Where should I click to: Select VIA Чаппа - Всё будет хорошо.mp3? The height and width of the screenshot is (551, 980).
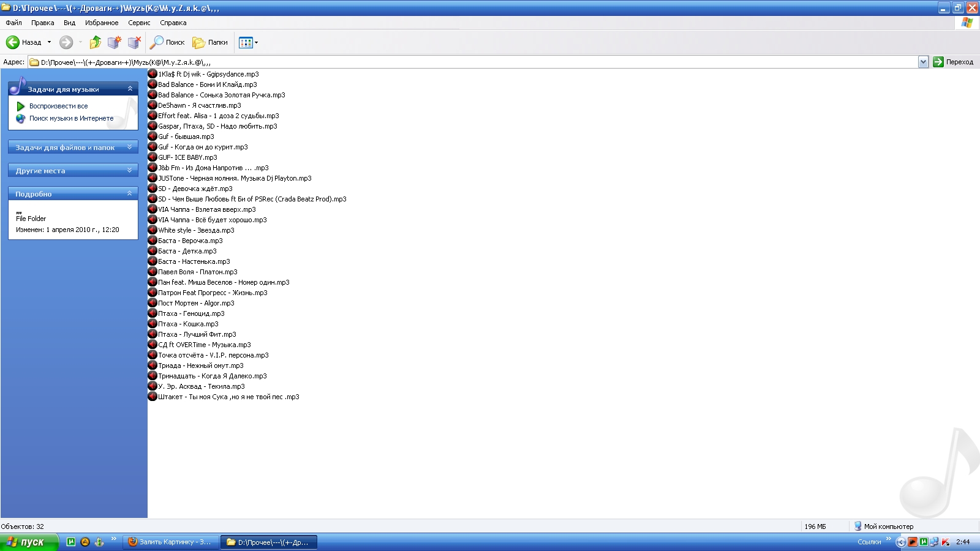[x=208, y=220]
